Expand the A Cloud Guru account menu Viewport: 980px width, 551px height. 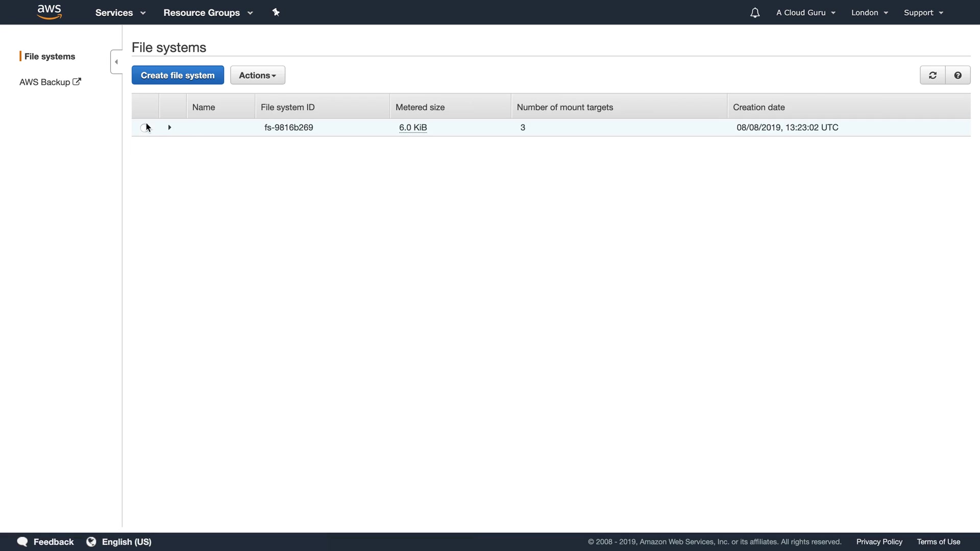(x=805, y=13)
